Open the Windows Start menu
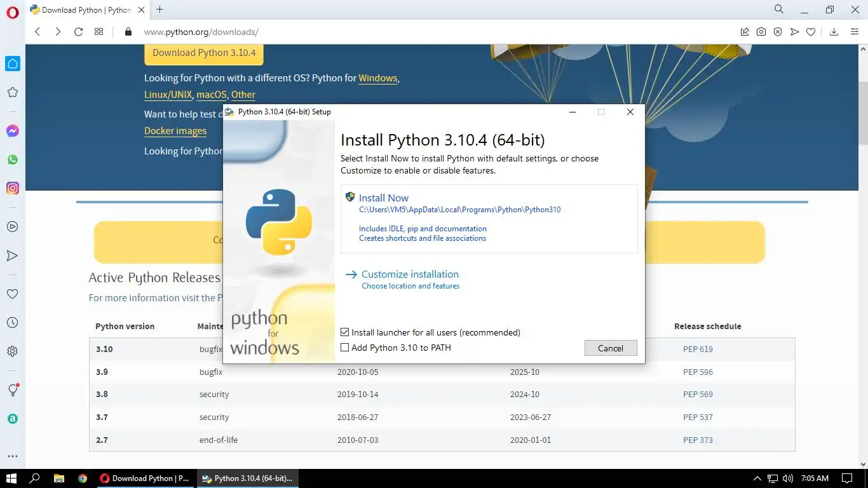Screen dimensions: 868x488 11,478
